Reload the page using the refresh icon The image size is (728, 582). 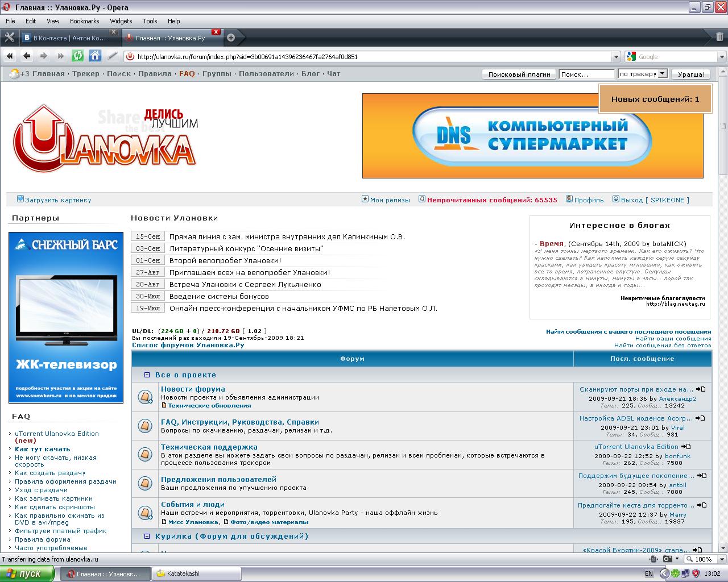(78, 56)
